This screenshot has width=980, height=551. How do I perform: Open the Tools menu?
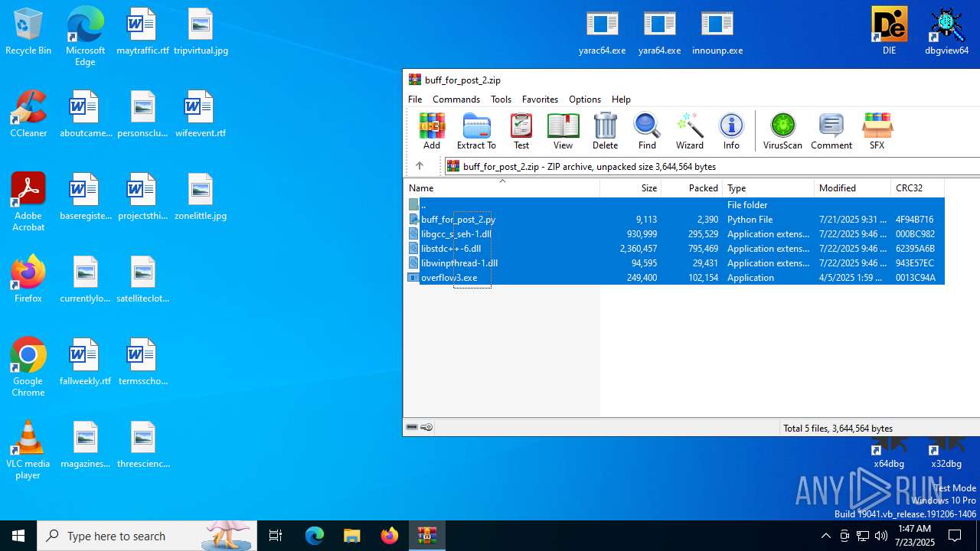501,99
